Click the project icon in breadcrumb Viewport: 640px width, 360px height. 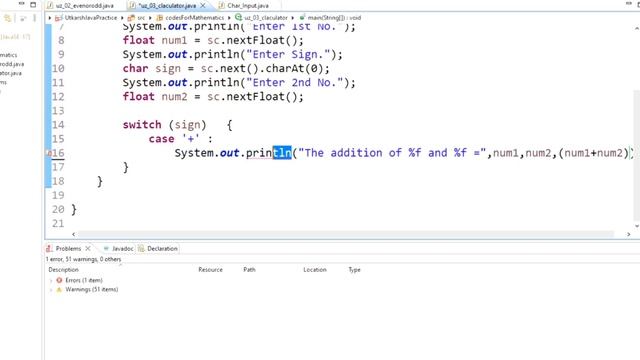click(x=58, y=18)
